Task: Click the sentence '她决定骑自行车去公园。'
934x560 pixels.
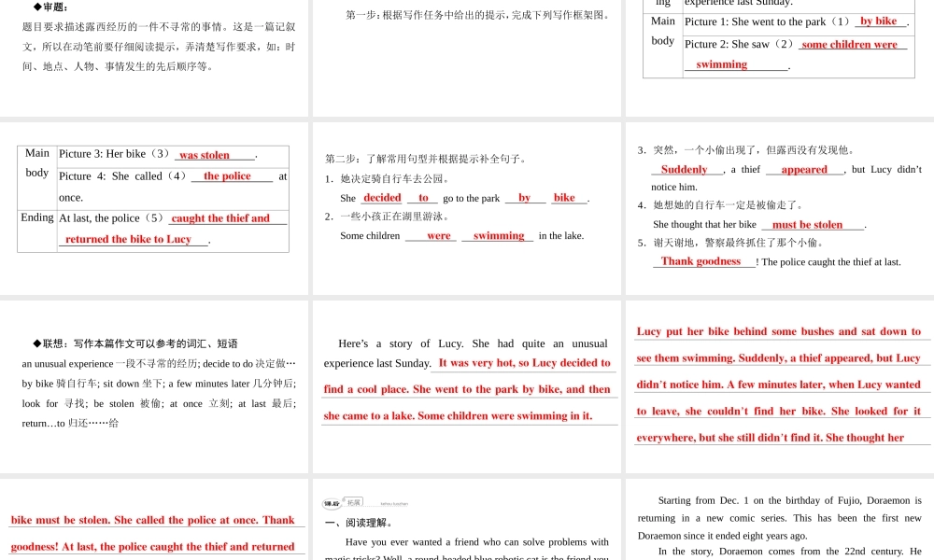Action: tap(395, 178)
